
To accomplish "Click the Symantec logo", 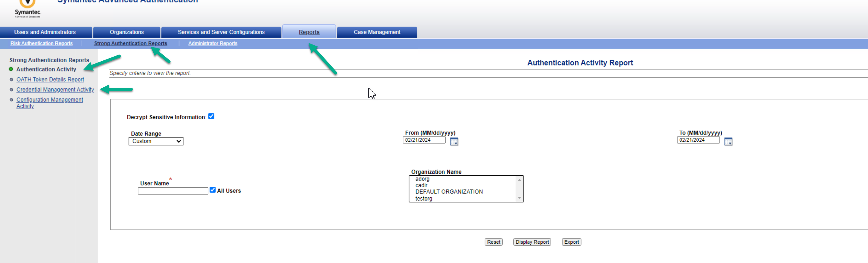I will pos(27,9).
